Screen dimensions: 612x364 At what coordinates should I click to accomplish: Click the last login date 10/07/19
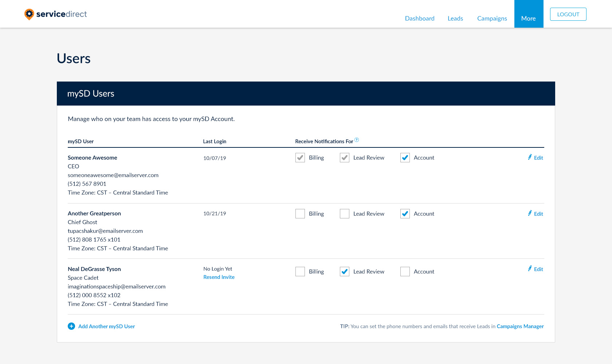215,158
